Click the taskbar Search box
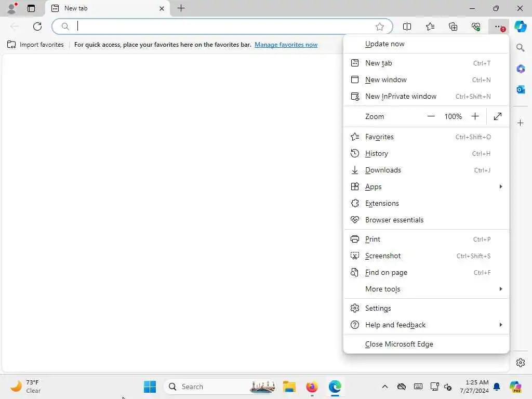The width and height of the screenshot is (532, 399). pyautogui.click(x=220, y=387)
